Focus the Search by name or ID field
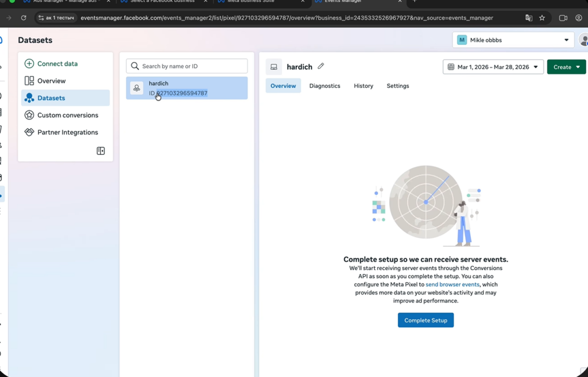 pos(187,66)
